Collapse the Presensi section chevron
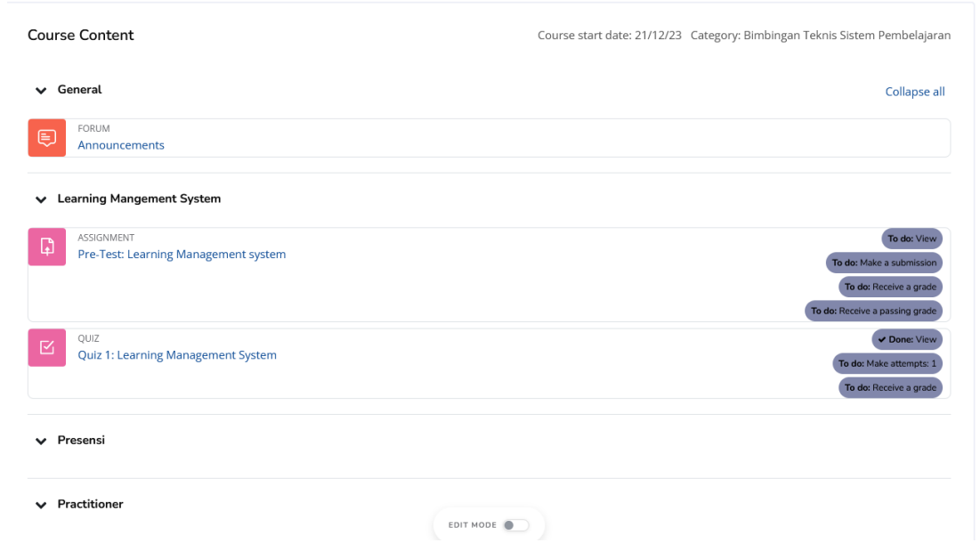Screen dimensions: 980x551 (x=40, y=442)
